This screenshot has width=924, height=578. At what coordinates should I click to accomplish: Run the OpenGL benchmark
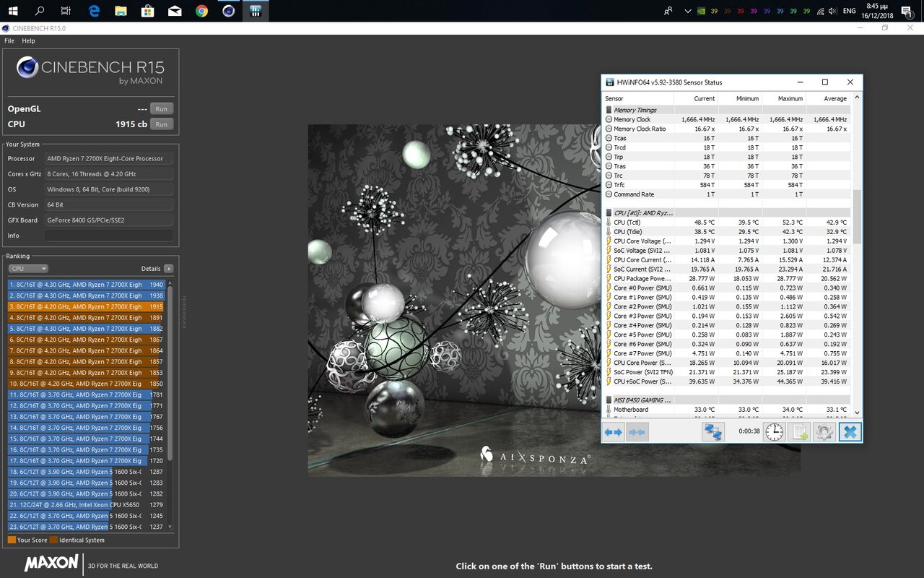click(x=161, y=109)
